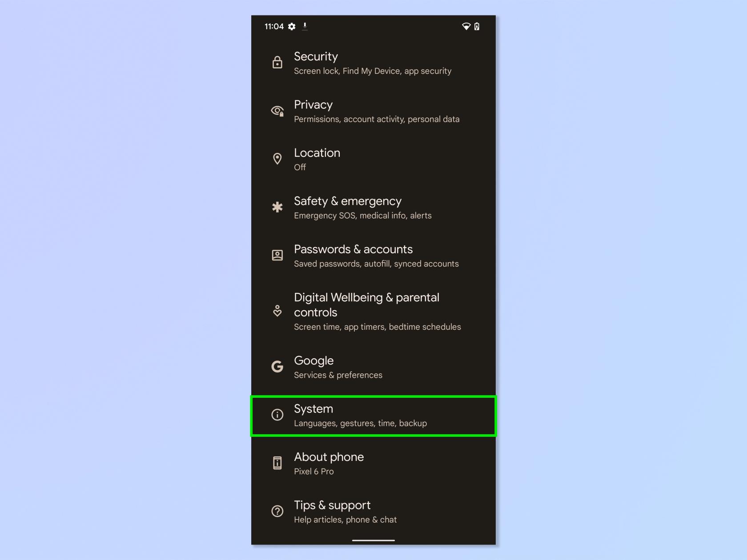The width and height of the screenshot is (747, 560).
Task: Select 'Screen time, app timers, bedtime schedules' text
Action: (377, 327)
